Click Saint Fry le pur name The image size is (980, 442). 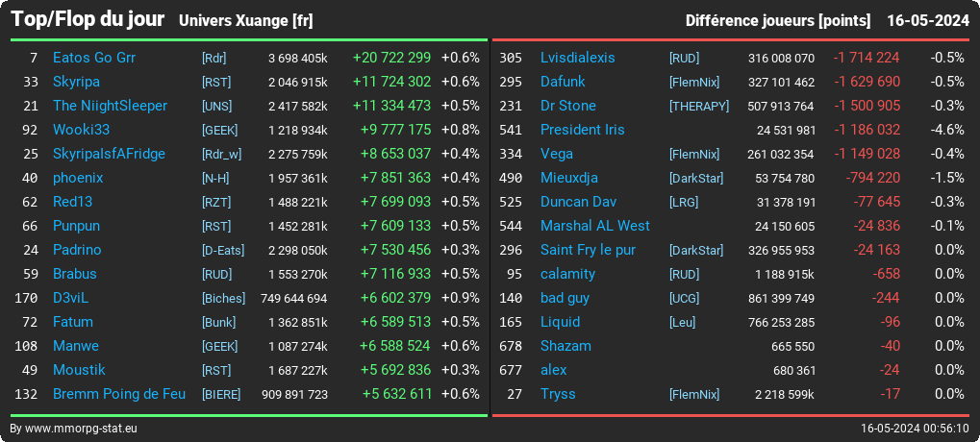(589, 250)
